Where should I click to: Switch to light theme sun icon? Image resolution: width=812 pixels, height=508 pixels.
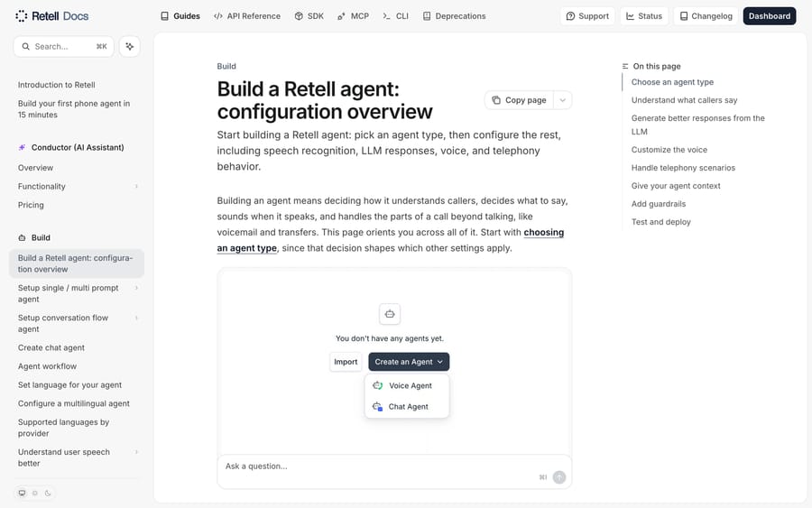tap(35, 493)
